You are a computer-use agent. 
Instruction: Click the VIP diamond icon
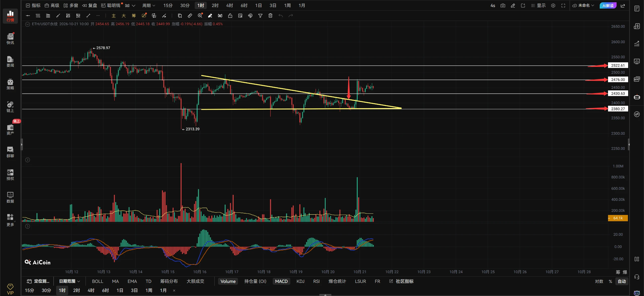coord(10,289)
